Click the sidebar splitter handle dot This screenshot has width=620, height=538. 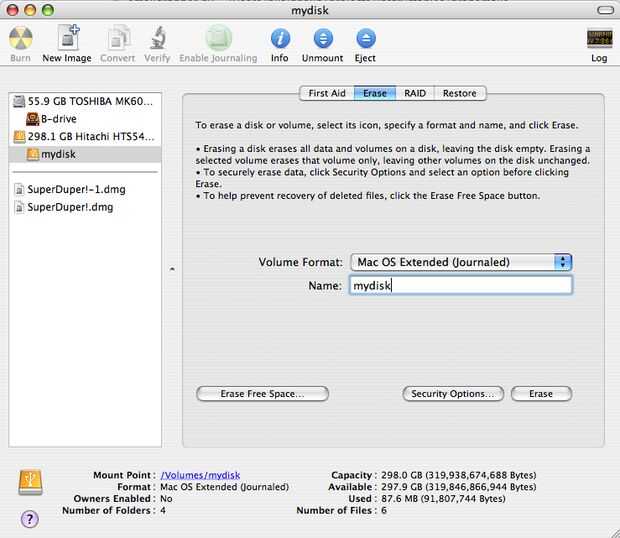point(172,269)
